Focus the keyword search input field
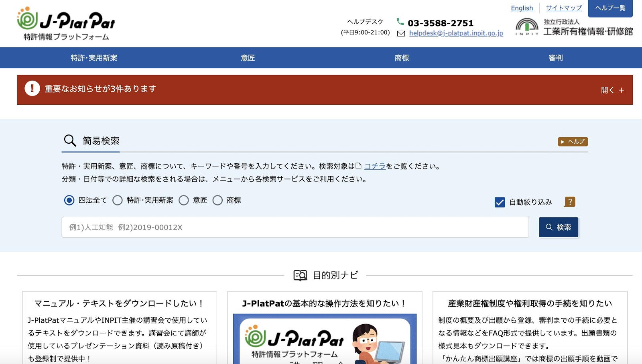This screenshot has height=364, width=642. pyautogui.click(x=295, y=227)
